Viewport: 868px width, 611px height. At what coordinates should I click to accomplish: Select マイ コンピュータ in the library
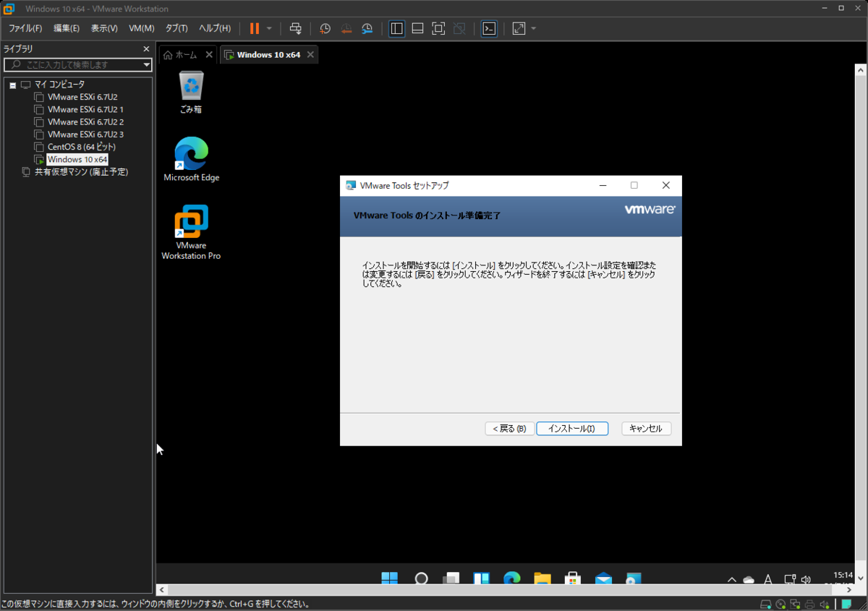click(x=59, y=85)
